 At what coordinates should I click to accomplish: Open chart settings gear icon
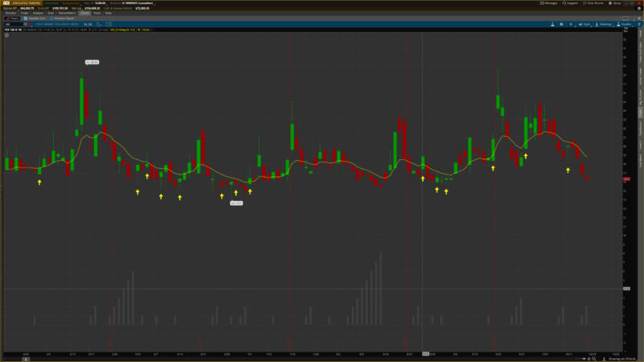coord(561,24)
